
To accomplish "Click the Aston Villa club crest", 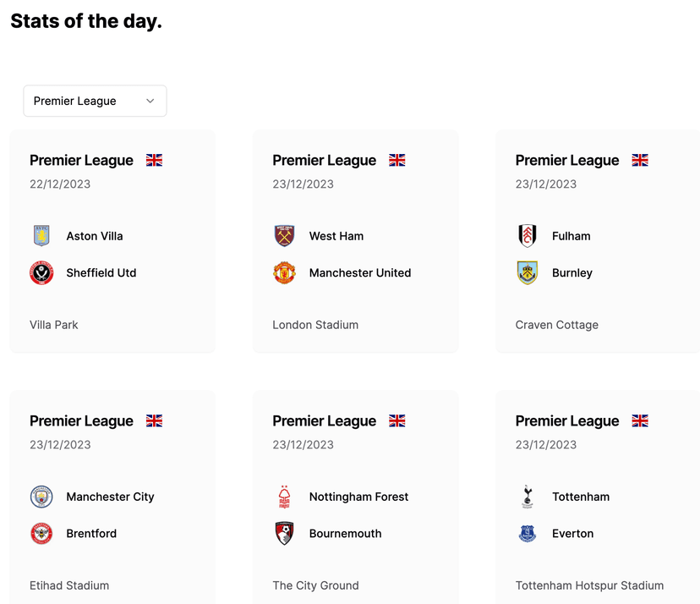I will pos(41,236).
